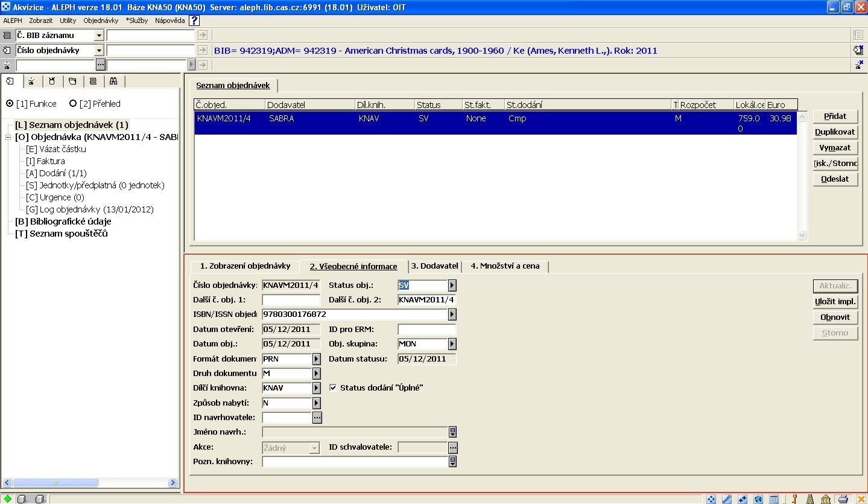Collapse the [O] Objednávka tree node
This screenshot has height=504, width=868.
8,137
